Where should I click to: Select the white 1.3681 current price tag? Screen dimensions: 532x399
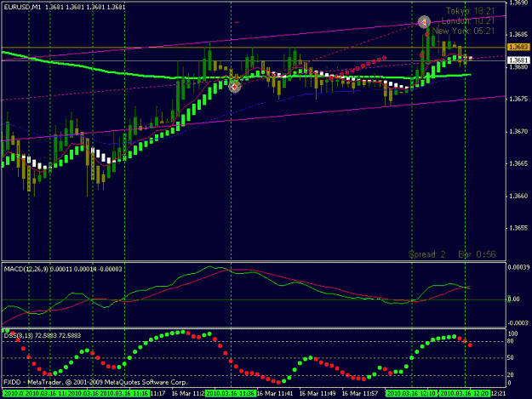click(518, 60)
